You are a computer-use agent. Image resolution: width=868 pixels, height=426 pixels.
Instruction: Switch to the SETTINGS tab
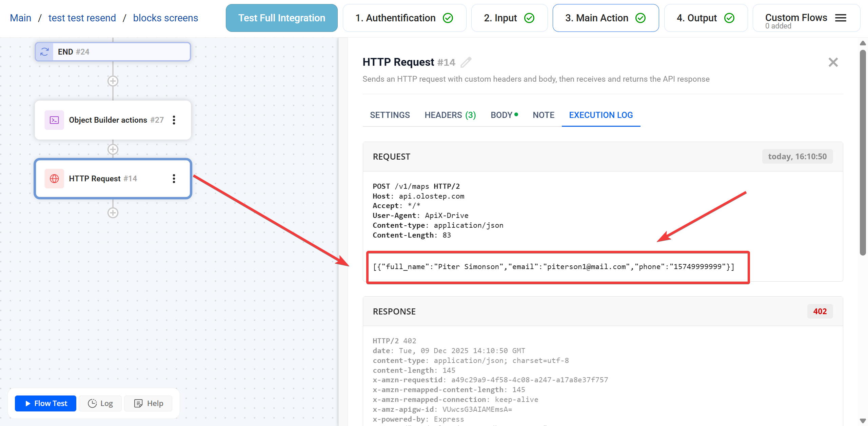390,115
